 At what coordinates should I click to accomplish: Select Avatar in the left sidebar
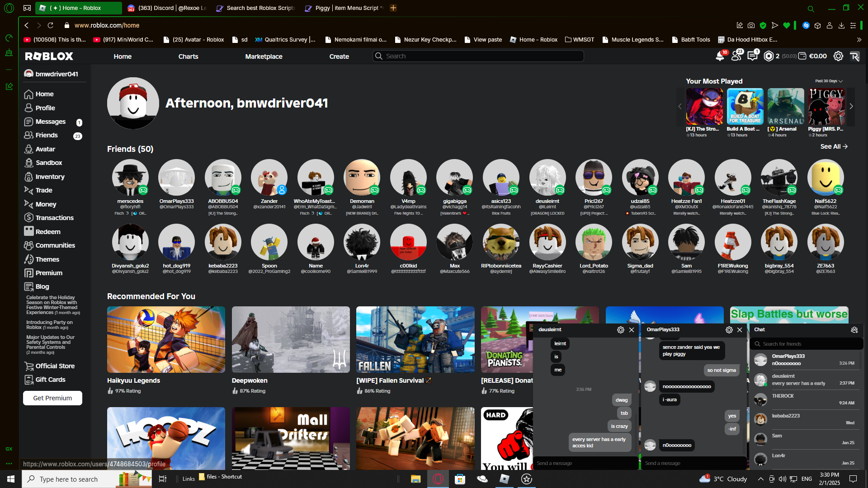(45, 149)
